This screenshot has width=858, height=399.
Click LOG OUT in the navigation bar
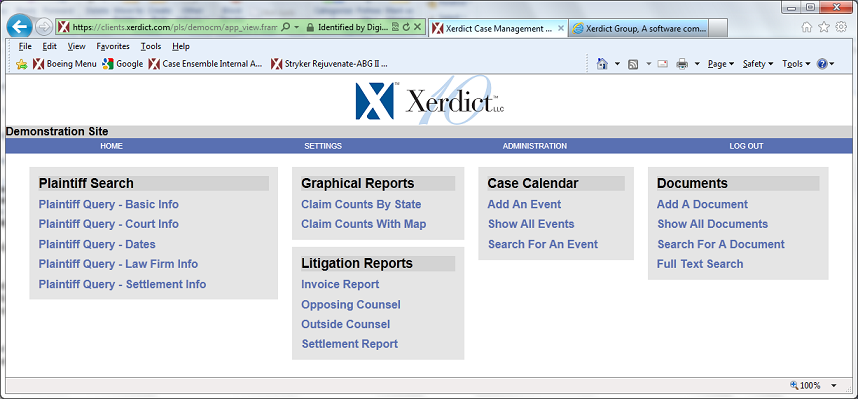(x=746, y=146)
